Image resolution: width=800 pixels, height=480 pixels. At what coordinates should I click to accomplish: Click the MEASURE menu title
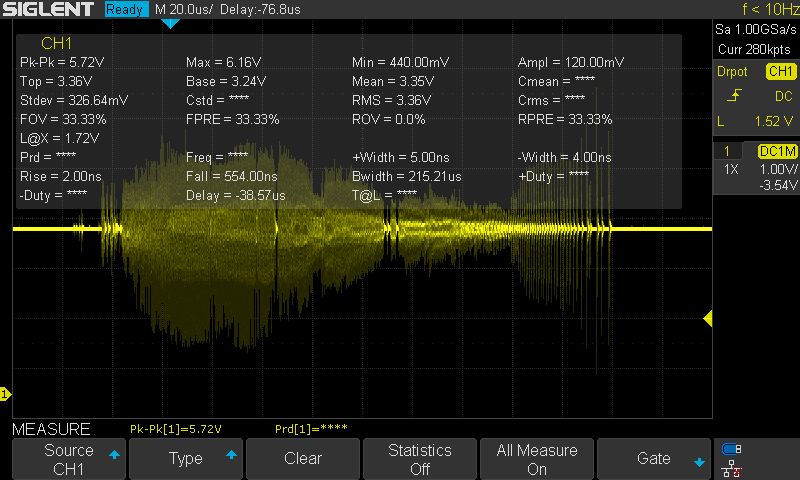tap(51, 429)
